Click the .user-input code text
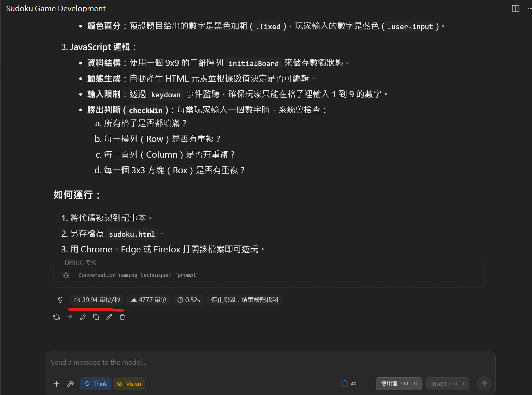This screenshot has width=532, height=395. tap(410, 27)
